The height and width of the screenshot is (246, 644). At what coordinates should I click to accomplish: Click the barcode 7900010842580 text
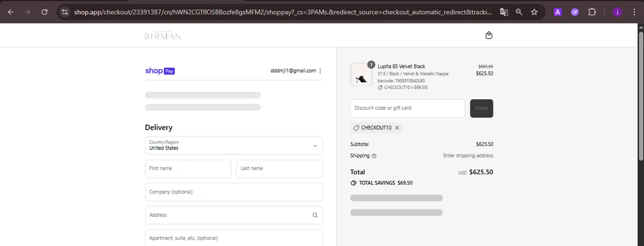(401, 81)
